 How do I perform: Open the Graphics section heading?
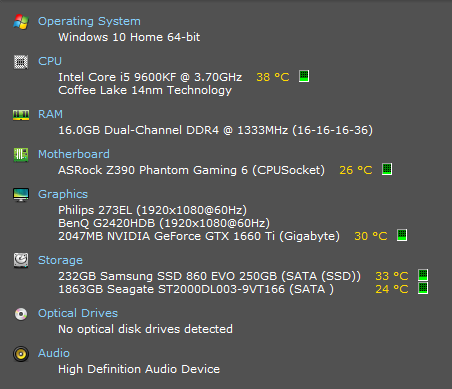click(63, 194)
